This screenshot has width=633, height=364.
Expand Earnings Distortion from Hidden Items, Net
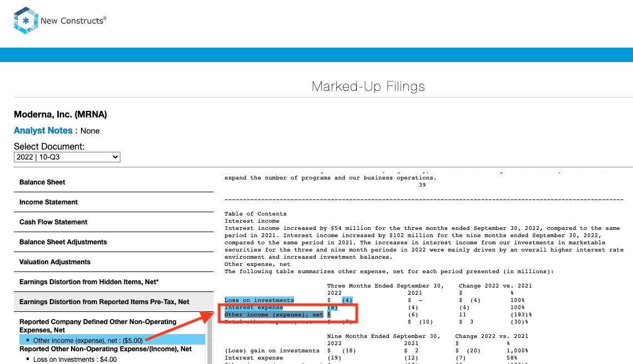113,282
